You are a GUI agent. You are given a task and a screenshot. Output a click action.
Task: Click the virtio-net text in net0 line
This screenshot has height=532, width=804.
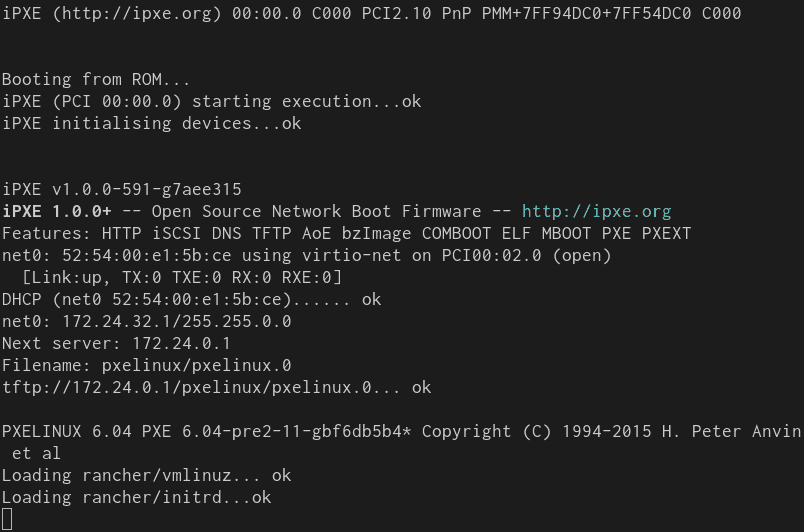pos(351,255)
